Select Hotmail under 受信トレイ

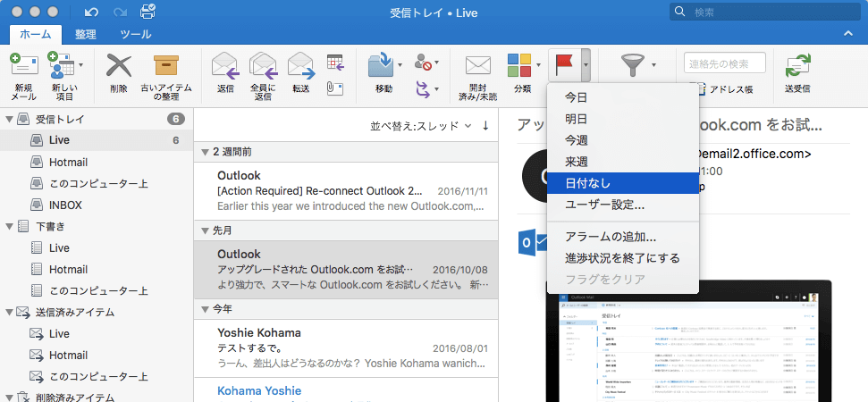[97, 162]
